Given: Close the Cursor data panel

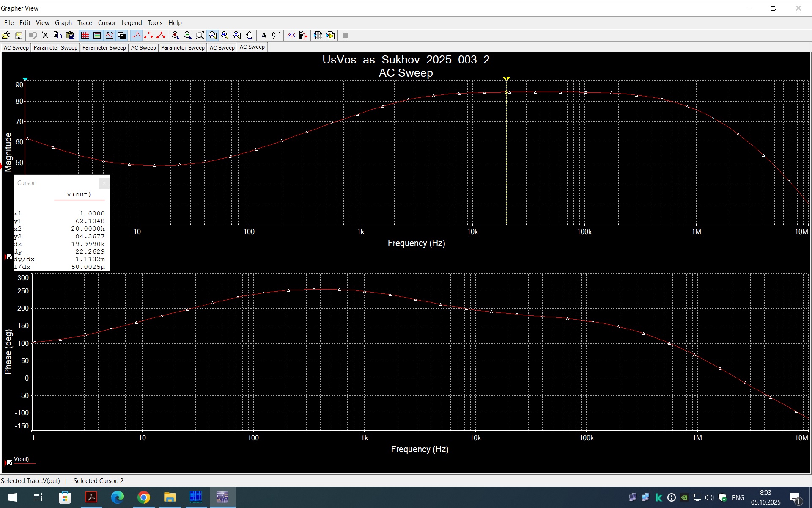Looking at the screenshot, I should (x=104, y=183).
